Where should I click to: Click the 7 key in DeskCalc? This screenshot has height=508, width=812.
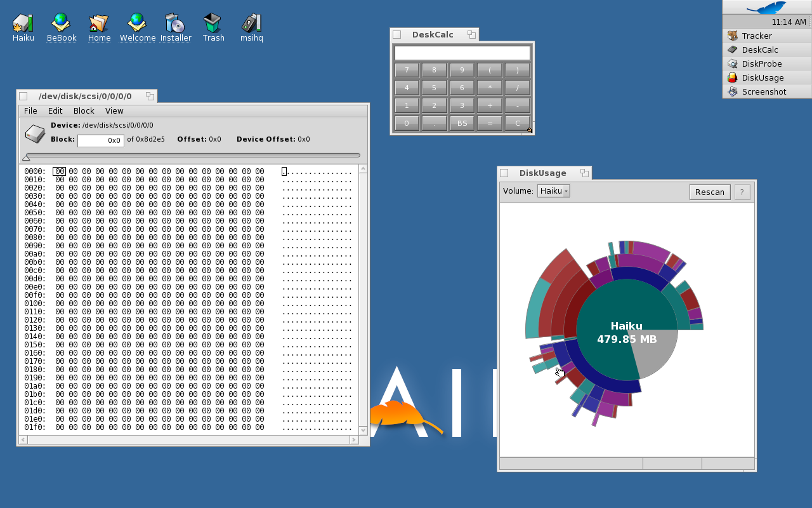407,70
